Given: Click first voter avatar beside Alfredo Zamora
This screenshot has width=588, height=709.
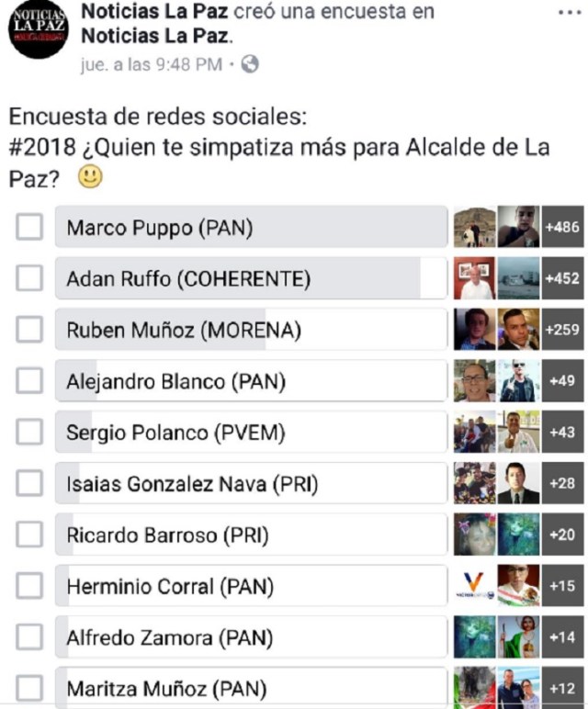Looking at the screenshot, I should pyautogui.click(x=474, y=636).
